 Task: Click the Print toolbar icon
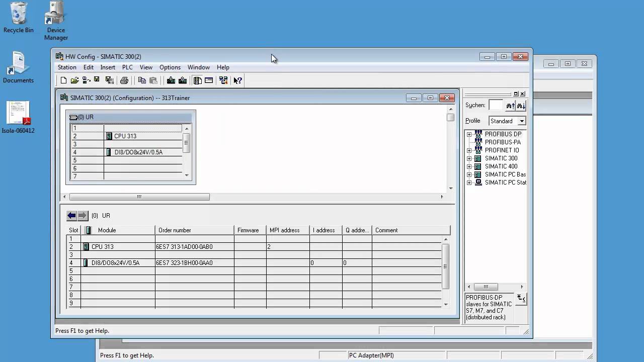click(x=124, y=80)
